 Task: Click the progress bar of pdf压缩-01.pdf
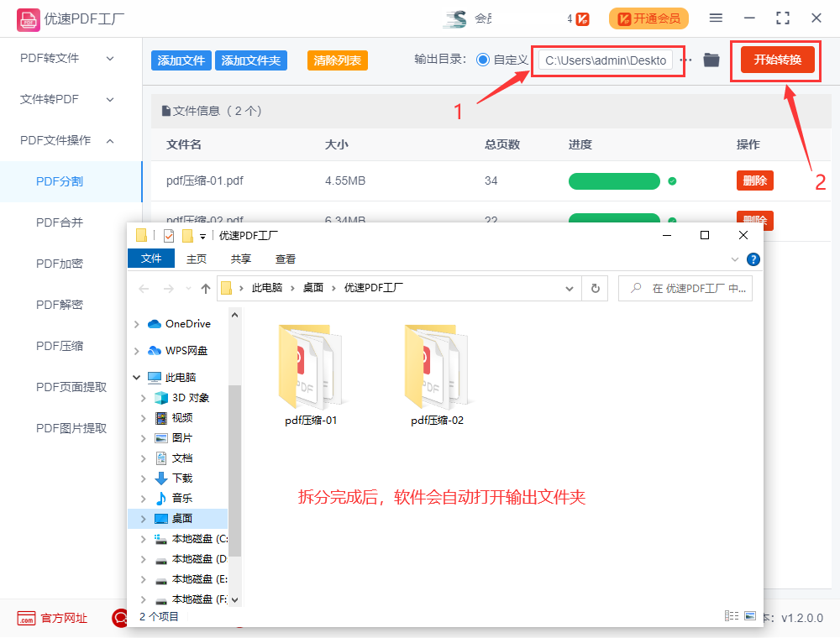pos(614,180)
